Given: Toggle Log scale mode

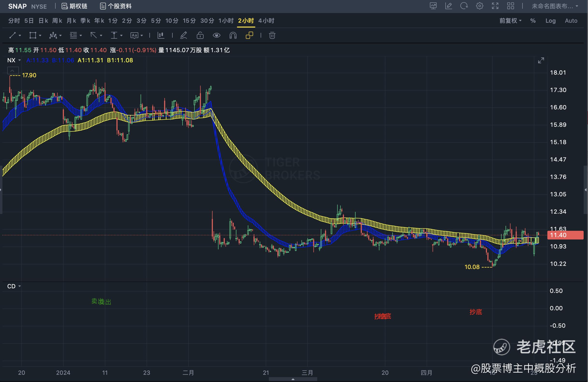Looking at the screenshot, I should pyautogui.click(x=550, y=21).
